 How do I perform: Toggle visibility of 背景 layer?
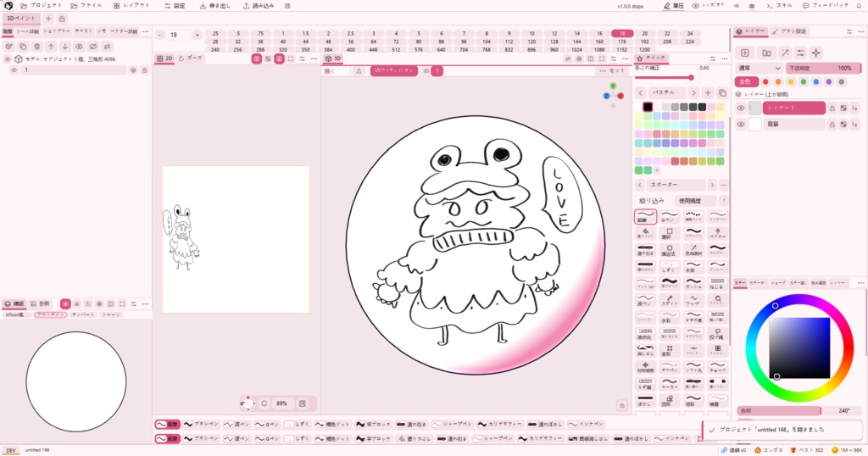pos(741,125)
